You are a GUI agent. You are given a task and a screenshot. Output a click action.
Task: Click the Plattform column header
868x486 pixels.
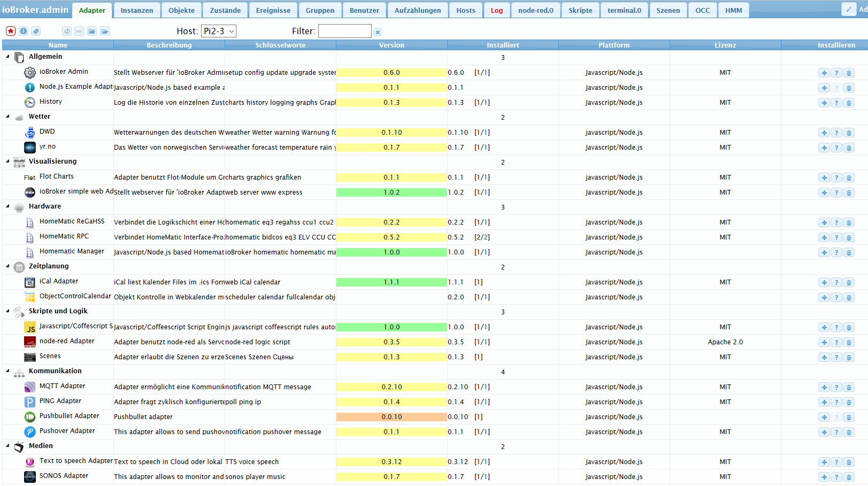click(614, 45)
